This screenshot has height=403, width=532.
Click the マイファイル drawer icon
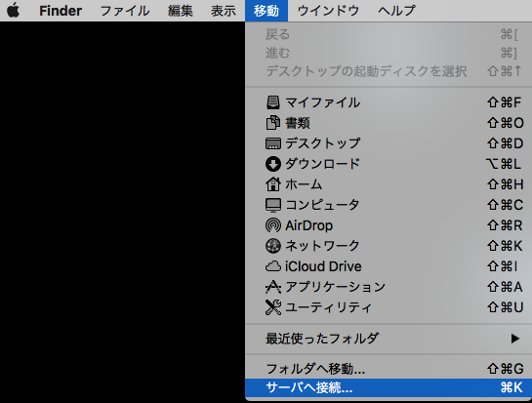[x=273, y=102]
